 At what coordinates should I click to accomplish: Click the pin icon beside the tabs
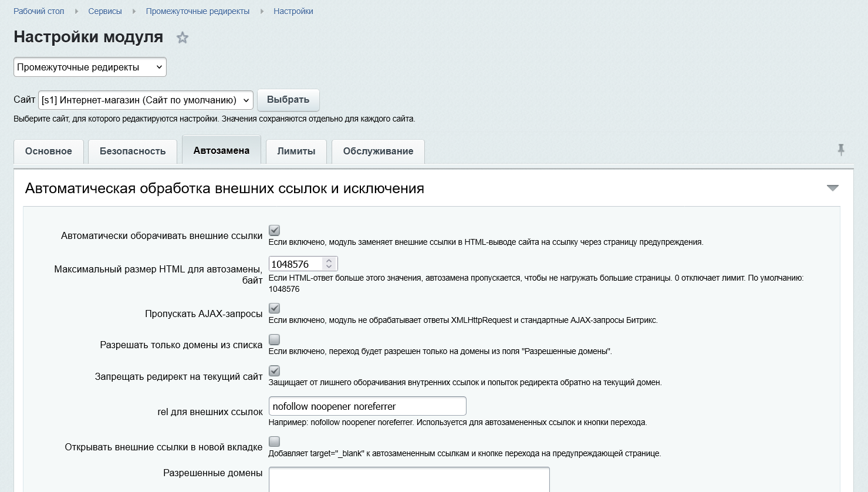[841, 150]
